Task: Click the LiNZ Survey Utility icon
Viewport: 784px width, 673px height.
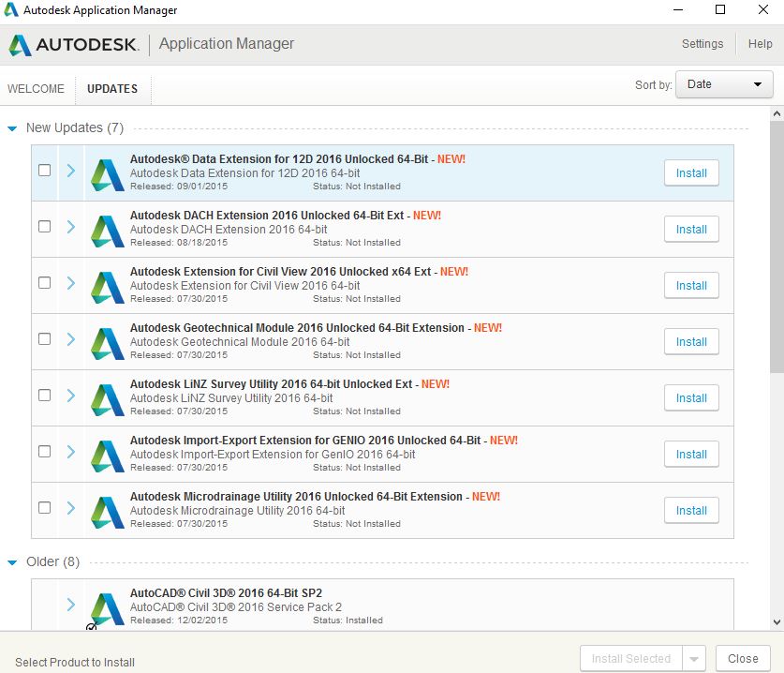Action: (x=105, y=397)
